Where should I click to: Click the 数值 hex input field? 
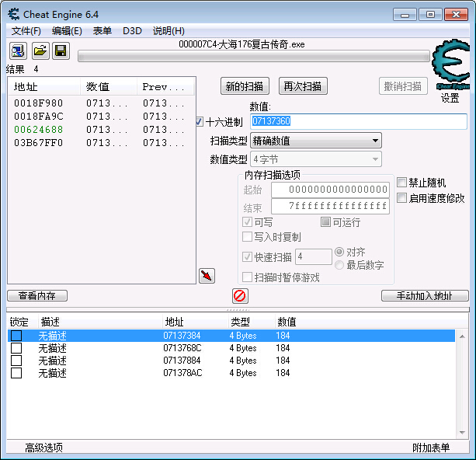(357, 122)
